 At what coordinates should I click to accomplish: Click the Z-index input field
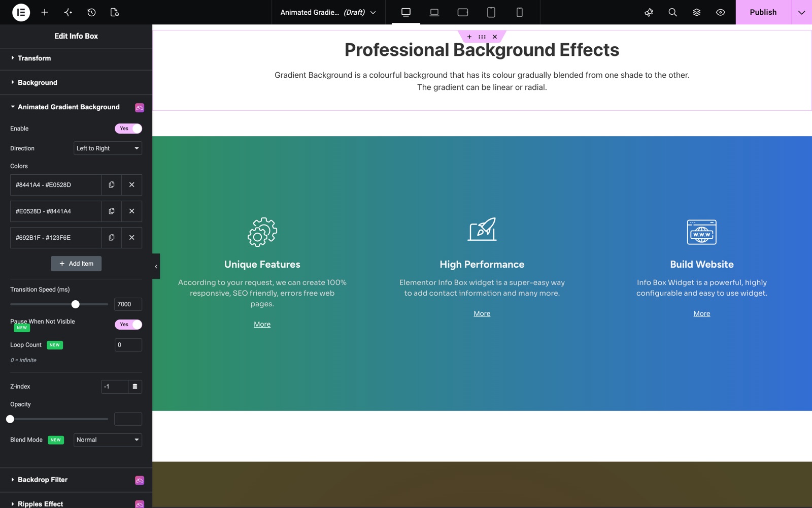click(x=115, y=387)
